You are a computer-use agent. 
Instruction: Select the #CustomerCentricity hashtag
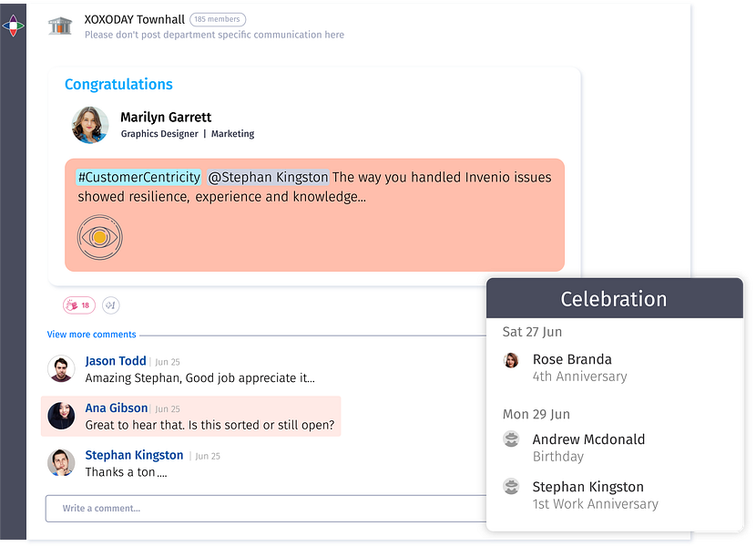(x=138, y=177)
